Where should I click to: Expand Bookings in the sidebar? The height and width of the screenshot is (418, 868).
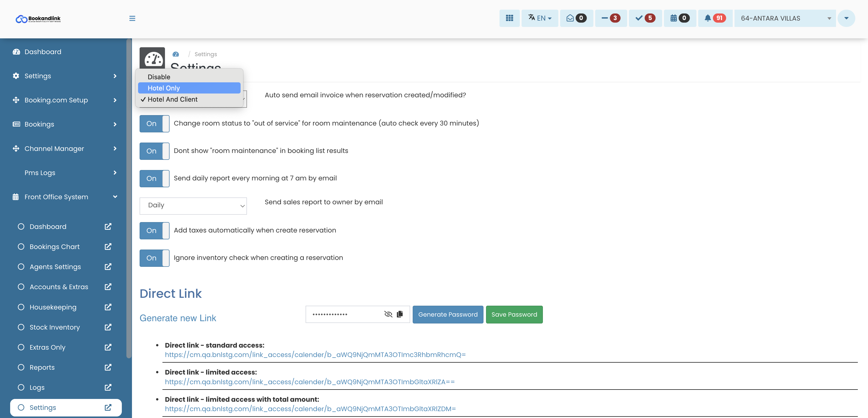[115, 124]
